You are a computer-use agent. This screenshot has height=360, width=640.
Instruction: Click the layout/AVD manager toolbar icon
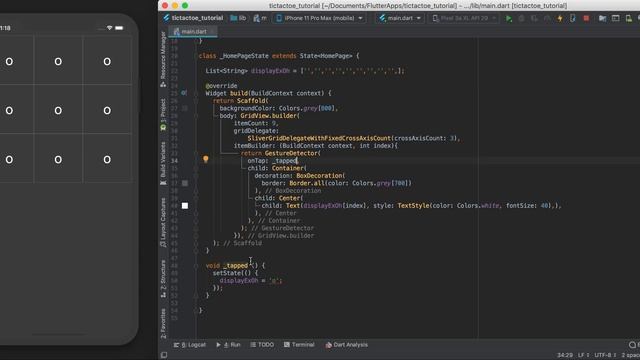point(616,18)
